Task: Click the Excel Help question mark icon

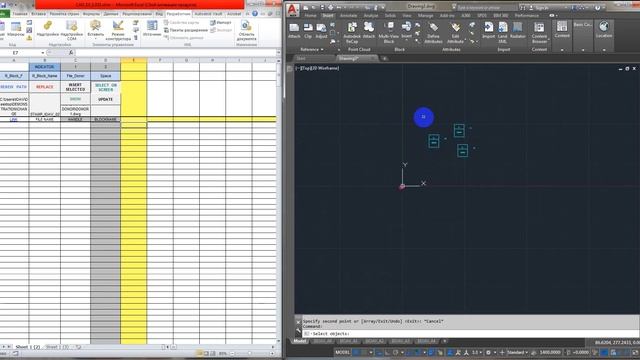Action: tap(255, 13)
